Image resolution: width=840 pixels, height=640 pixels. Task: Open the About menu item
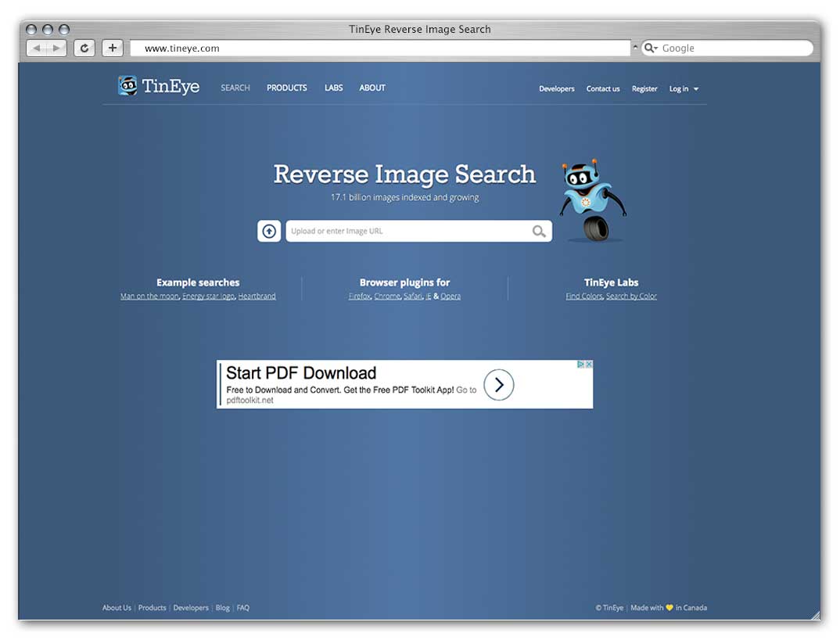(372, 88)
